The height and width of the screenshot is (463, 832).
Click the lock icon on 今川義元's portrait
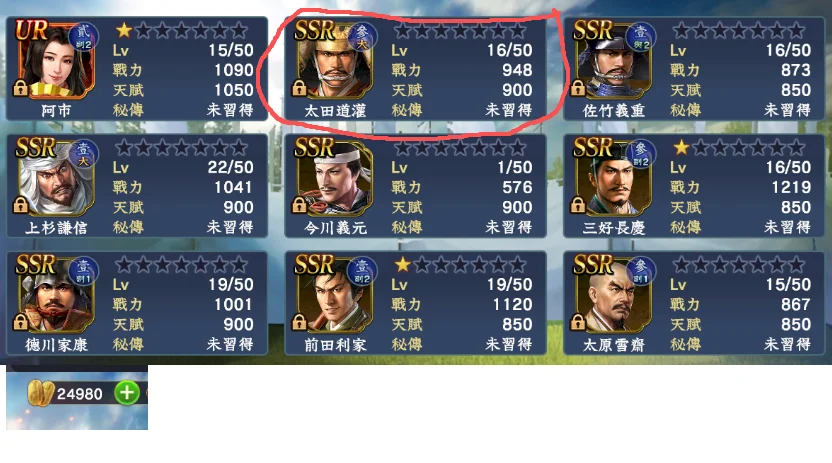(299, 205)
